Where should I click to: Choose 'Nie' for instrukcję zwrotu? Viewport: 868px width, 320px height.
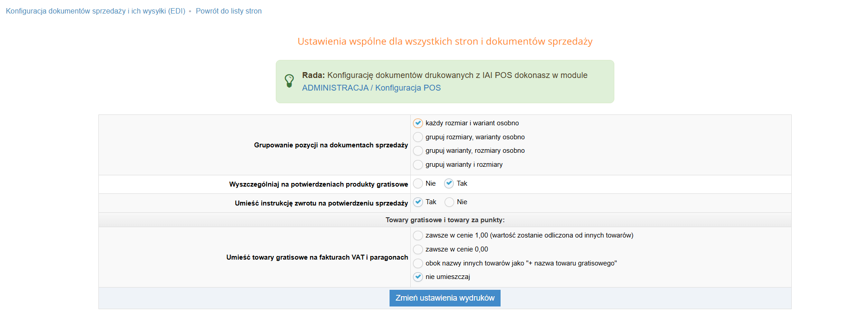pos(449,202)
